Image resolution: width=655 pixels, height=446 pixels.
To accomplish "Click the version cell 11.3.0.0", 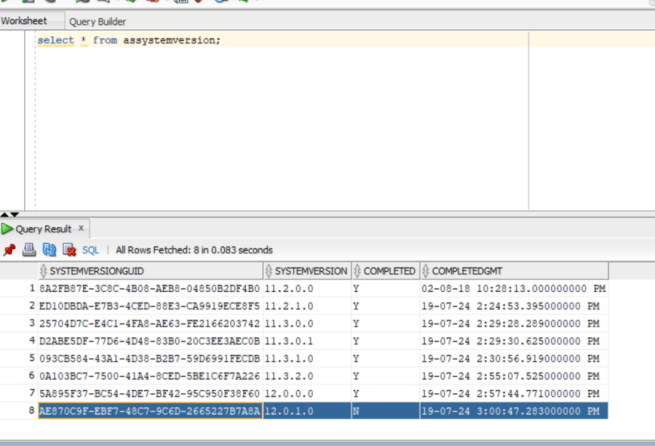I will (x=307, y=324).
